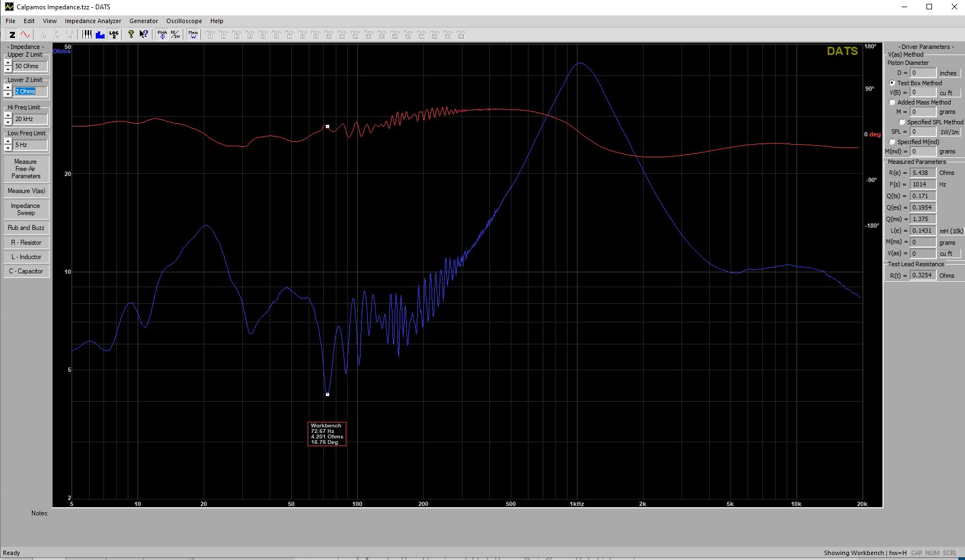Click the L IN input toolbar icon
The height and width of the screenshot is (560, 965).
pos(43,34)
